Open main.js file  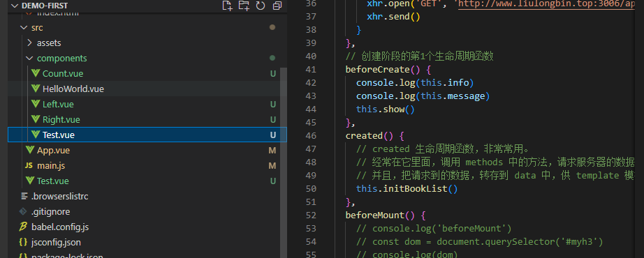tap(51, 166)
